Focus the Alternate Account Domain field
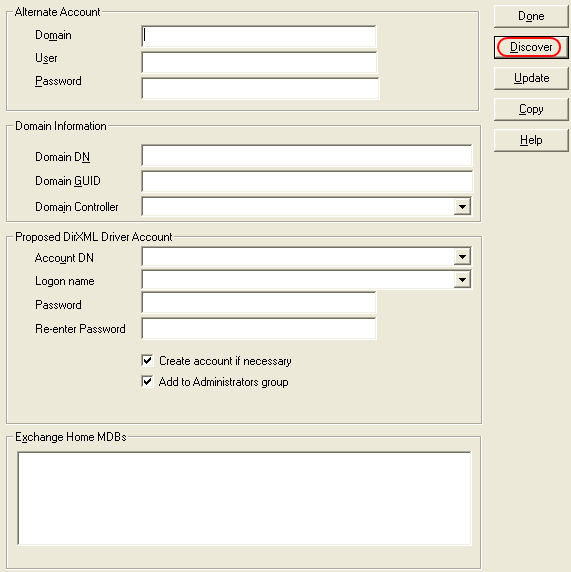The width and height of the screenshot is (571, 572). [x=259, y=36]
